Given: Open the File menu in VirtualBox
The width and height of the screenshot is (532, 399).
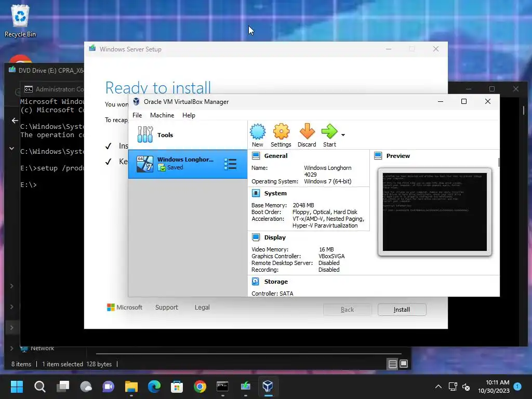Looking at the screenshot, I should coord(137,115).
